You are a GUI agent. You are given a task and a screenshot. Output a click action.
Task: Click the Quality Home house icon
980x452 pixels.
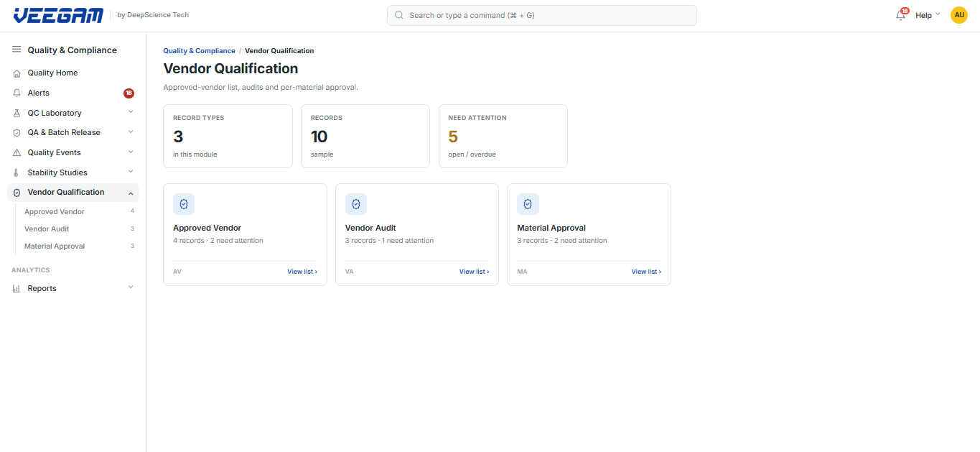pyautogui.click(x=17, y=73)
